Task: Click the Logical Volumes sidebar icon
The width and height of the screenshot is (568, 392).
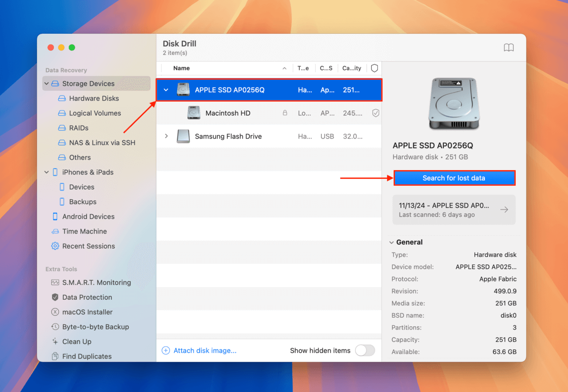Action: tap(62, 113)
